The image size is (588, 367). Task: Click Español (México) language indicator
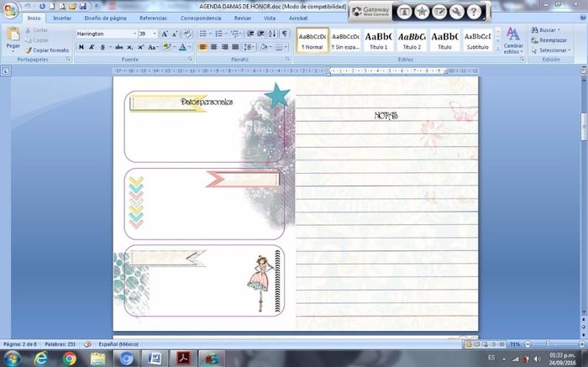[x=119, y=344]
